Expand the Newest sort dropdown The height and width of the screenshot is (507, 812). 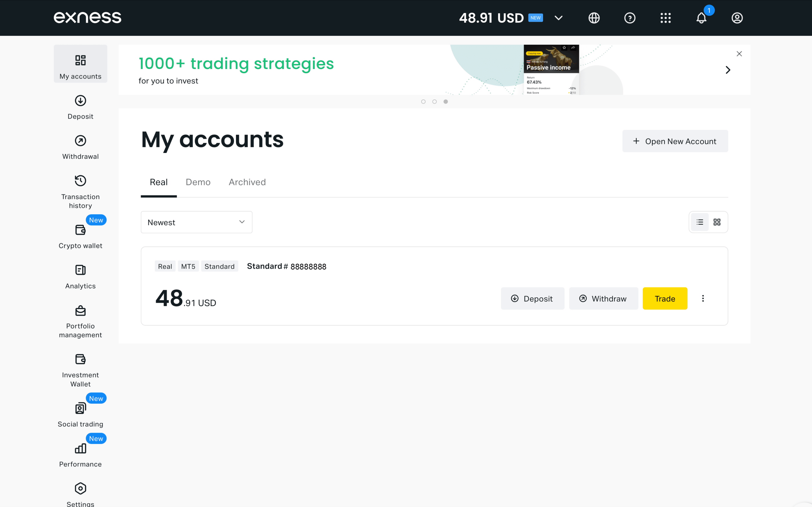point(197,222)
